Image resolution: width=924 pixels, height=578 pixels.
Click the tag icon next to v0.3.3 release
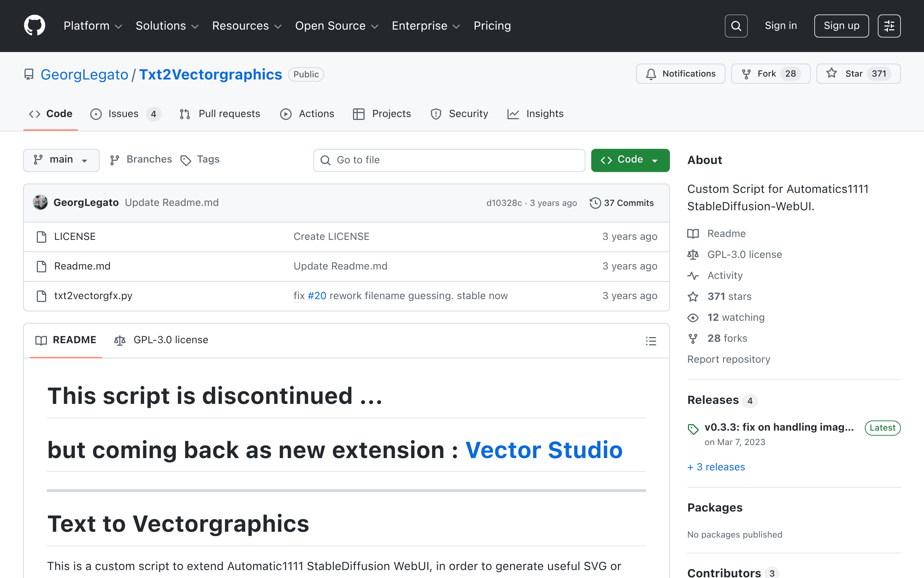click(693, 429)
